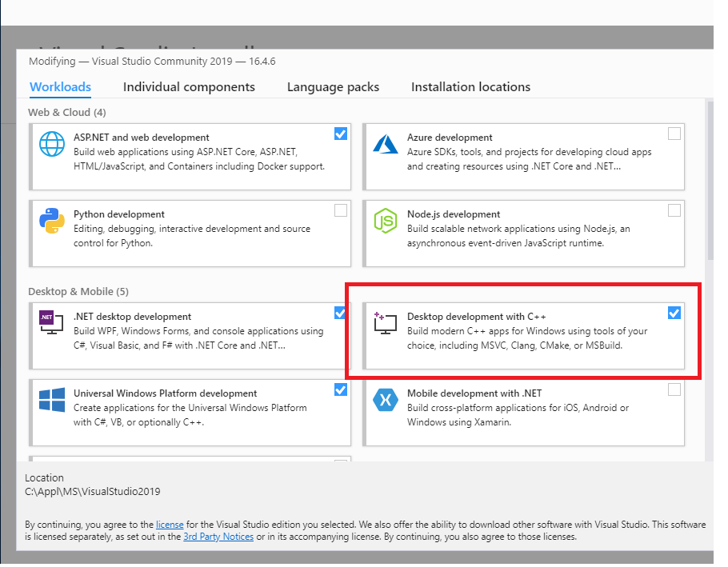Open the license link

pos(170,525)
